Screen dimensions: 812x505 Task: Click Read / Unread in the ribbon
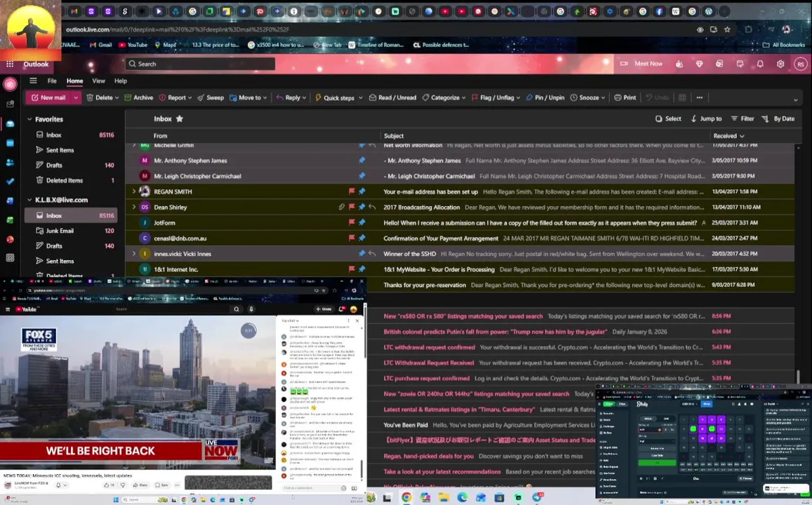click(392, 97)
